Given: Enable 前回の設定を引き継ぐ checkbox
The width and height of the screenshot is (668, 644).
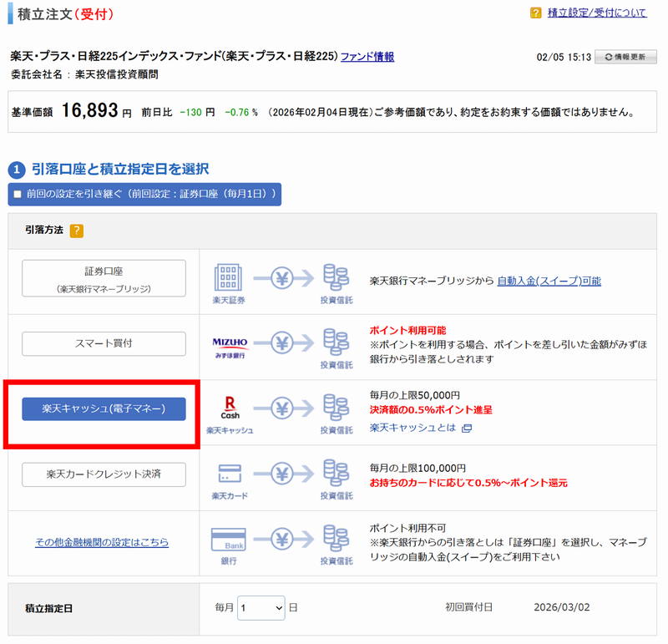Looking at the screenshot, I should click(x=18, y=194).
